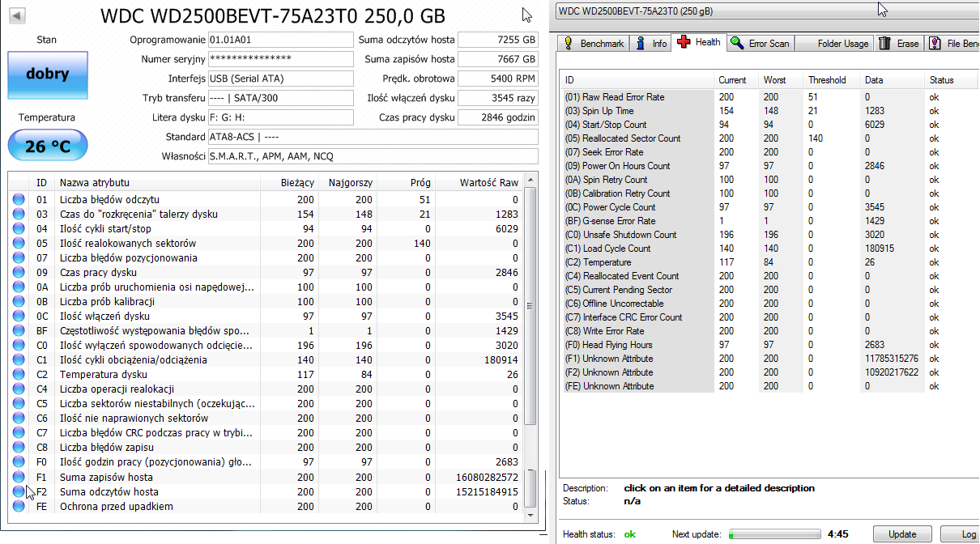Select the '(01) Raw Read Error Rate' row

click(x=768, y=97)
